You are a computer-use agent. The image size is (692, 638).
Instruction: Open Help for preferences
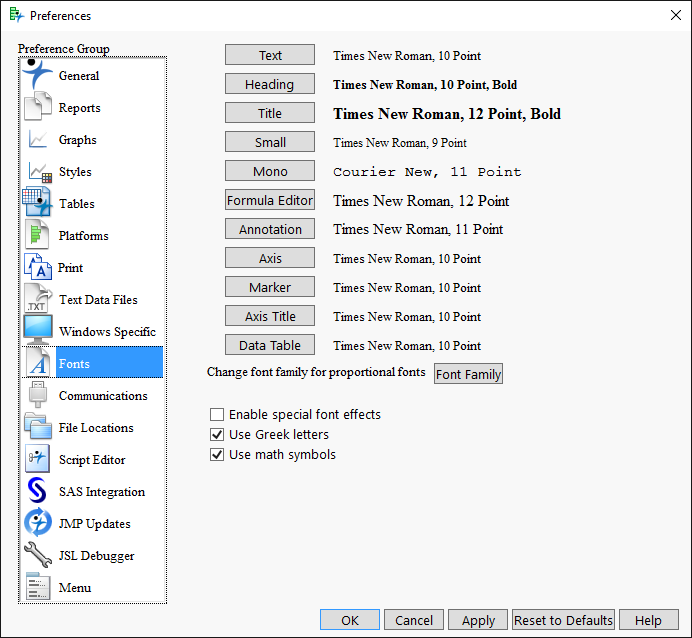[x=649, y=620]
